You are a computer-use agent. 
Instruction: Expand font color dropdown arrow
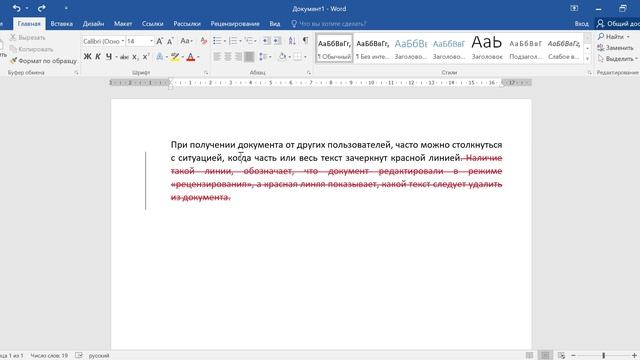click(198, 57)
